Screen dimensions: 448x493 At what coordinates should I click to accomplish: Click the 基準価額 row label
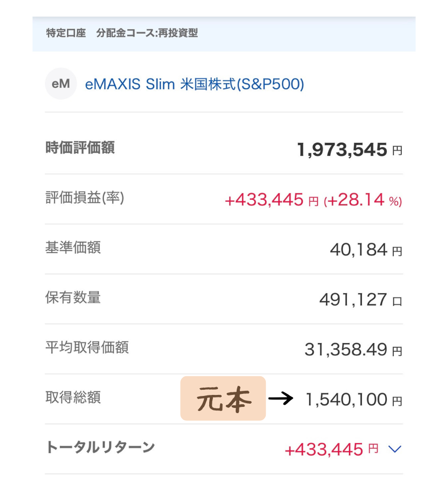pyautogui.click(x=73, y=248)
